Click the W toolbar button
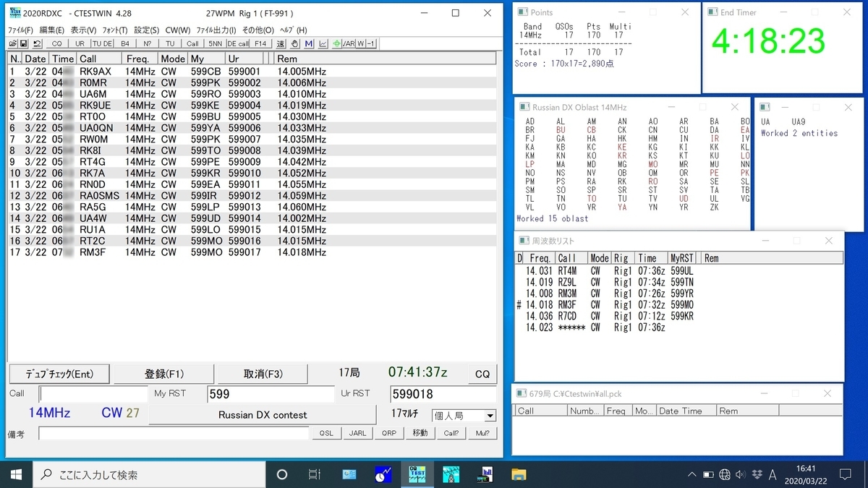The width and height of the screenshot is (868, 488). tap(360, 43)
